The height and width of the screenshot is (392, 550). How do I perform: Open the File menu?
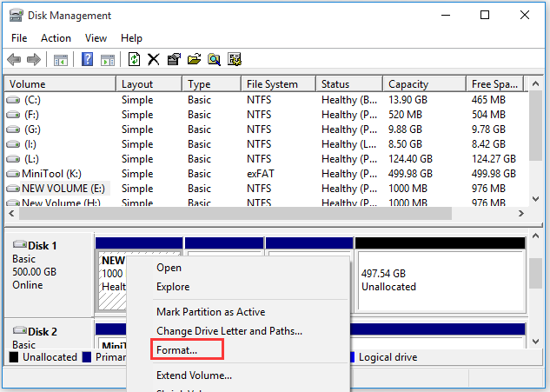[x=19, y=38]
